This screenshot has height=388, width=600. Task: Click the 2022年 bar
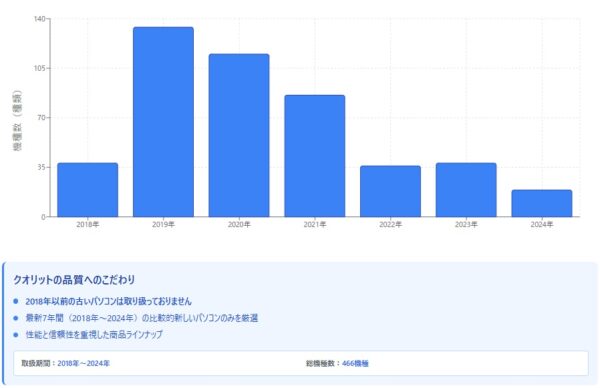click(x=390, y=191)
